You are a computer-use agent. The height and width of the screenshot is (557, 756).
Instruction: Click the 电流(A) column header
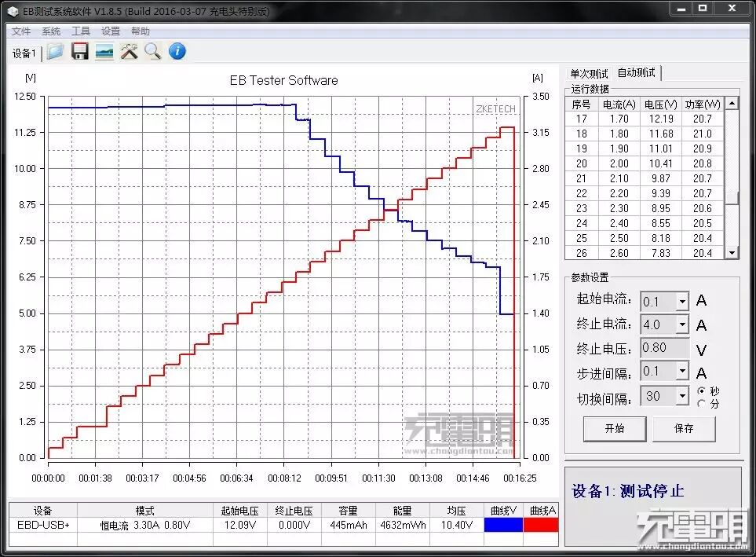click(619, 104)
